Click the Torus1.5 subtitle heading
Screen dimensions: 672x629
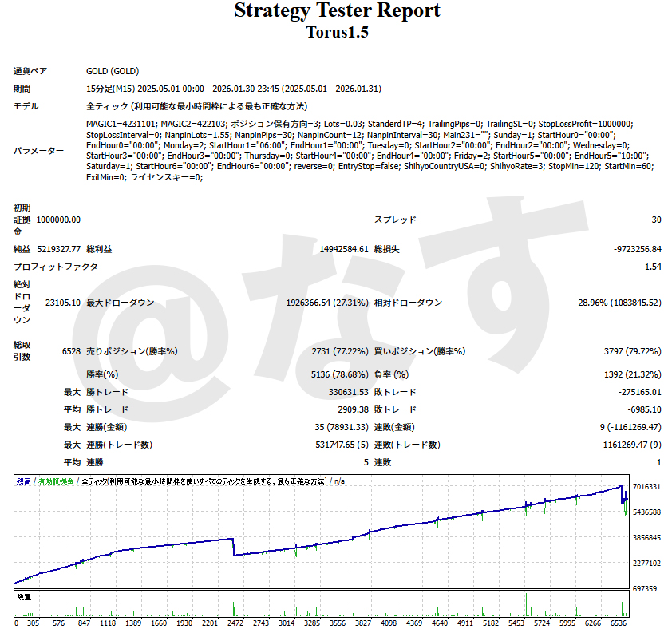point(336,32)
